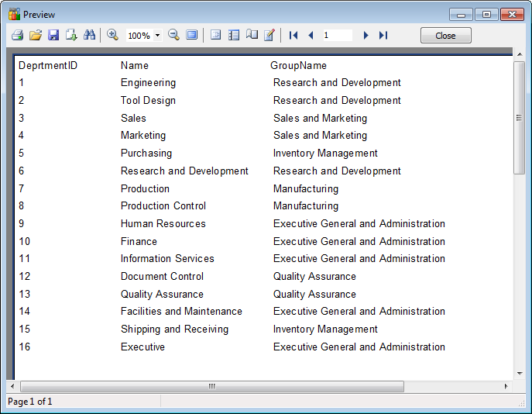Click the Zoom Out magnifier
Viewport: 532px width, 414px height.
(x=173, y=35)
